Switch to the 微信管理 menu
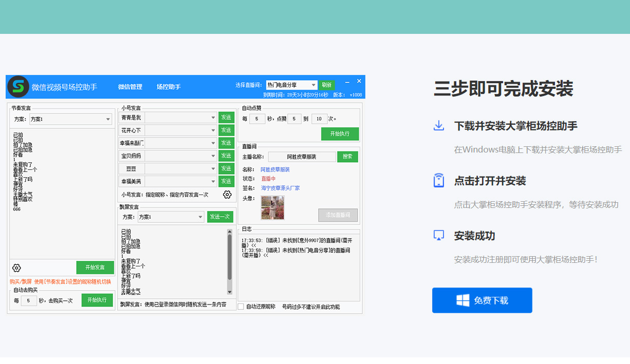This screenshot has width=630, height=364. (x=130, y=87)
